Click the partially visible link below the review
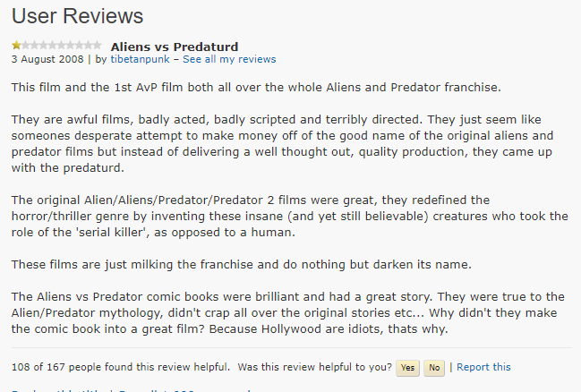The height and width of the screenshot is (392, 581). pyautogui.click(x=132, y=390)
